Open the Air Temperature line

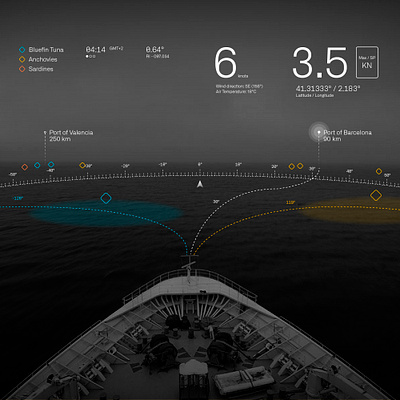click(x=236, y=91)
